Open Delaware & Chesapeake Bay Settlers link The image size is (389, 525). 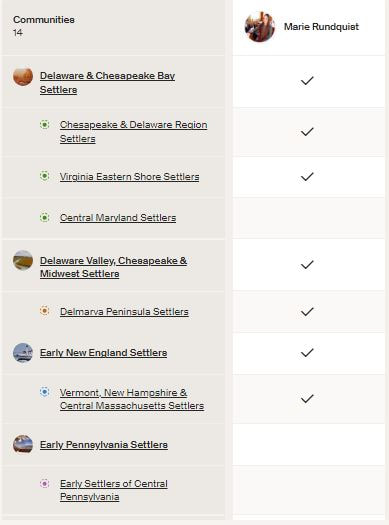pyautogui.click(x=107, y=83)
